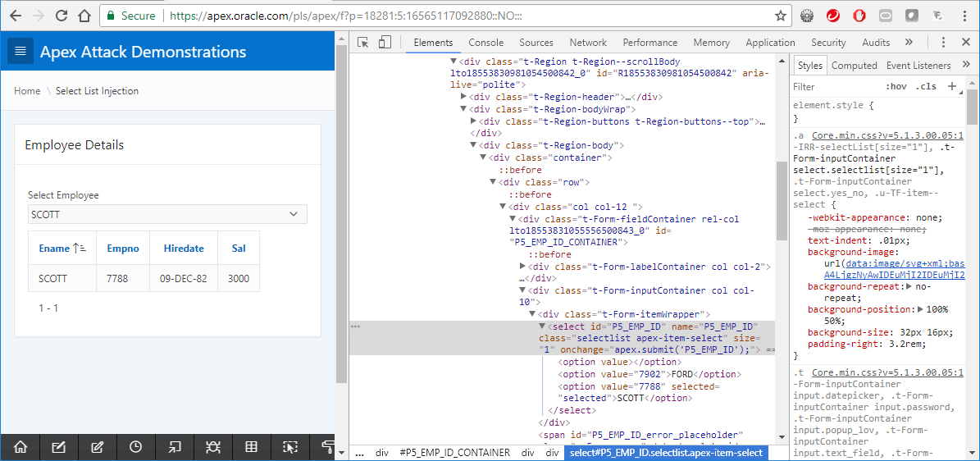The height and width of the screenshot is (461, 980).
Task: Click the red swirl Trend Micro extension icon
Action: (833, 16)
